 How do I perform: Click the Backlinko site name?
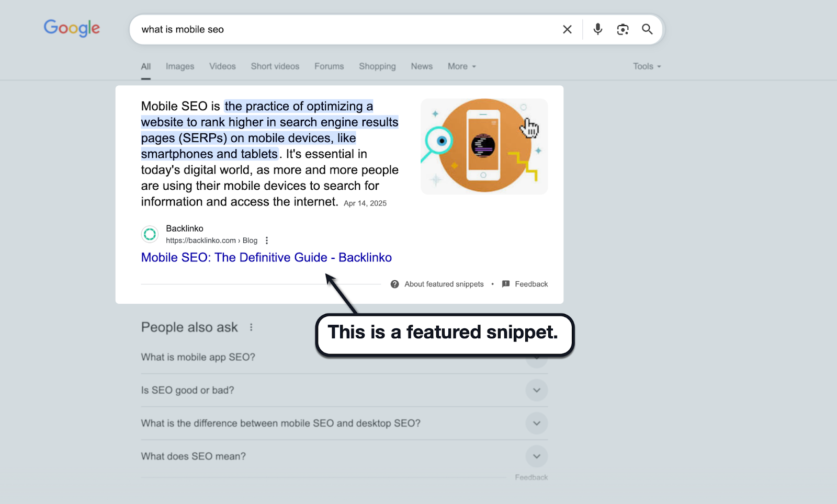185,228
